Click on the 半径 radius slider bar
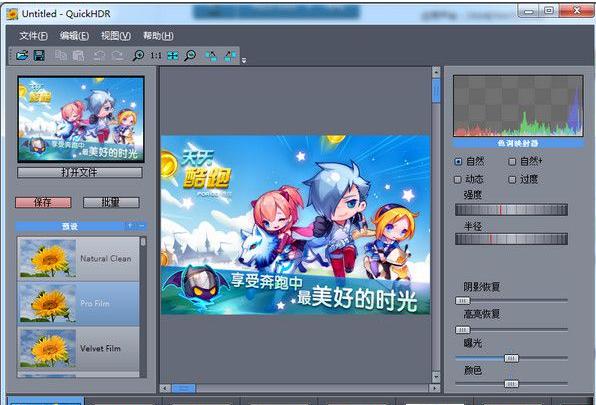596x405 pixels. [x=511, y=239]
